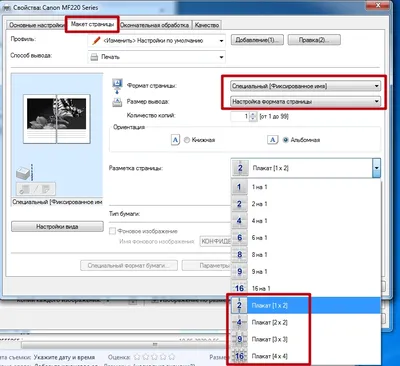Select the Альбомная orientation radio button
The image size is (400, 366).
tap(286, 140)
